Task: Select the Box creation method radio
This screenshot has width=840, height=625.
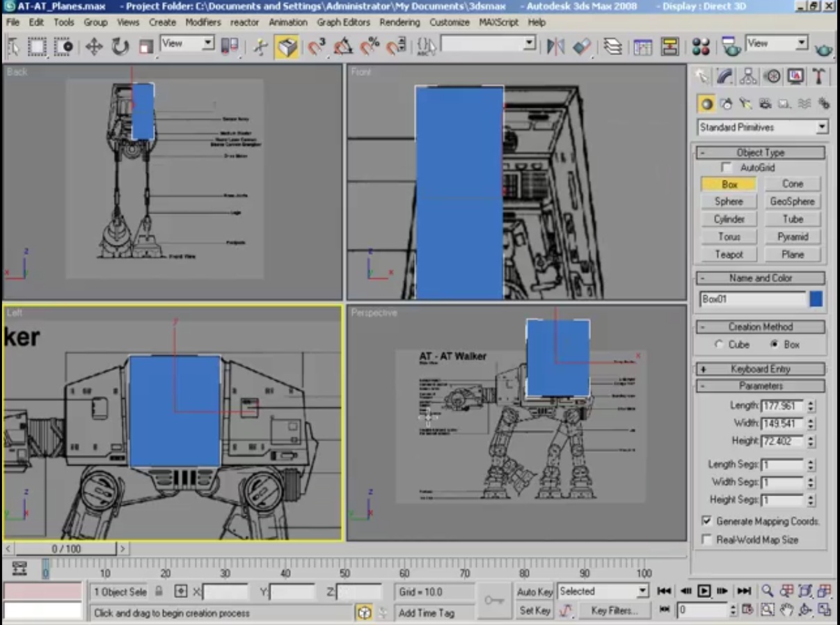Action: pos(773,345)
